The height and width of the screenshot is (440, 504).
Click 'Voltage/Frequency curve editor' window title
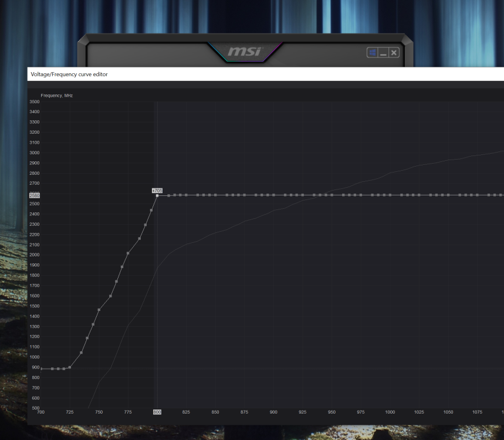(69, 75)
